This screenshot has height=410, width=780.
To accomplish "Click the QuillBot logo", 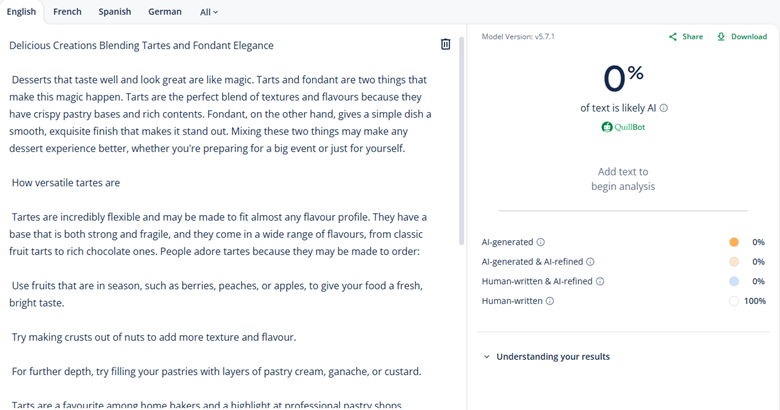I will coord(621,127).
